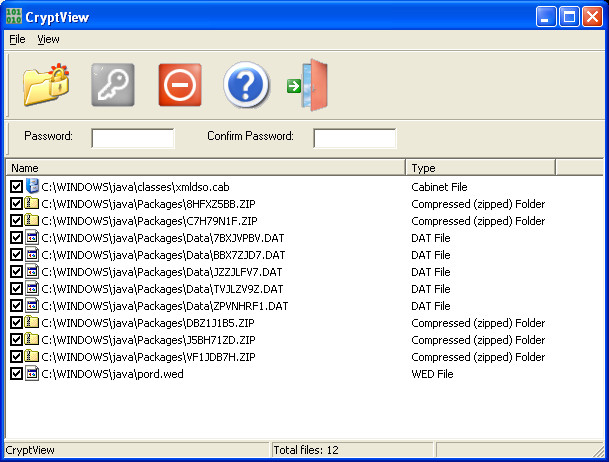Click the CryptView title bar app icon

point(14,16)
